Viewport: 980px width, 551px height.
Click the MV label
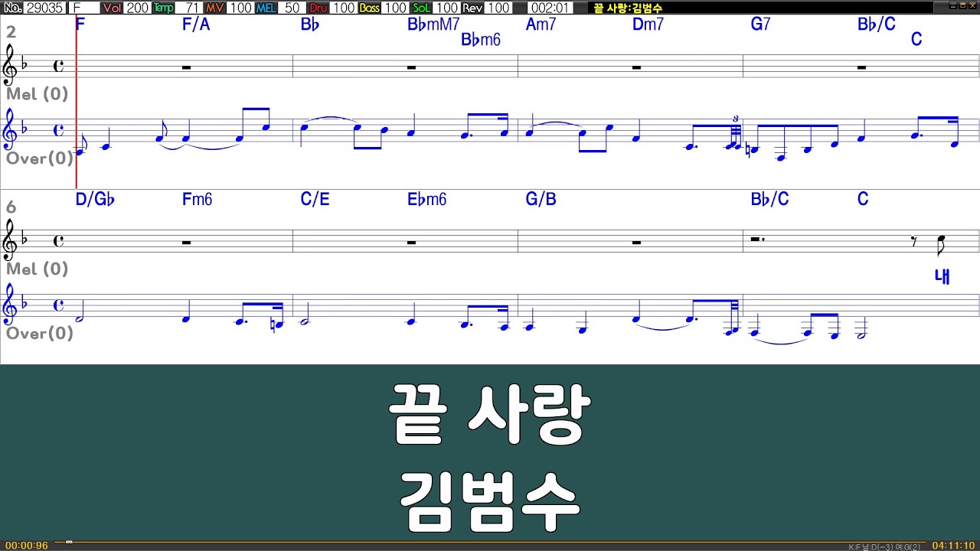coord(215,8)
